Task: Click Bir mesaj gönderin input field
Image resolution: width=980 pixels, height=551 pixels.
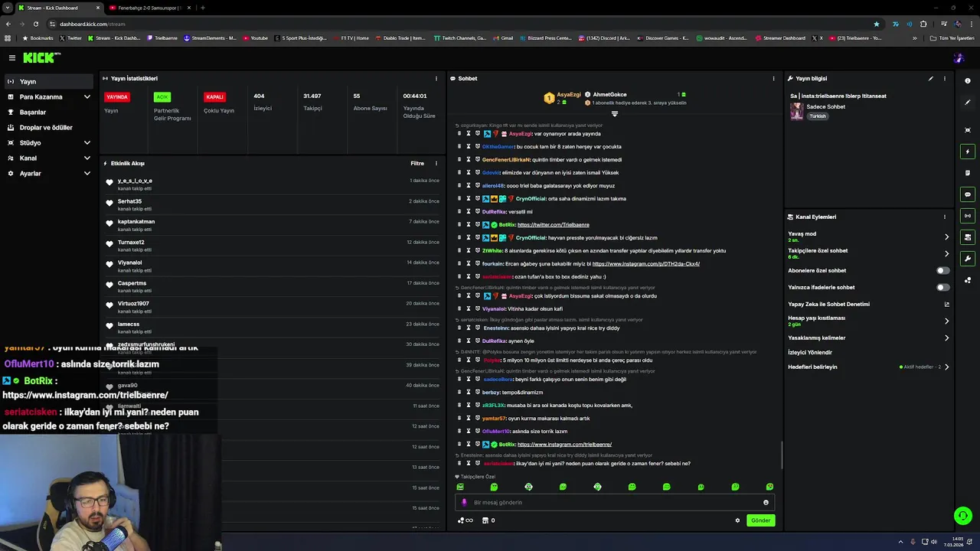Action: coord(615,503)
